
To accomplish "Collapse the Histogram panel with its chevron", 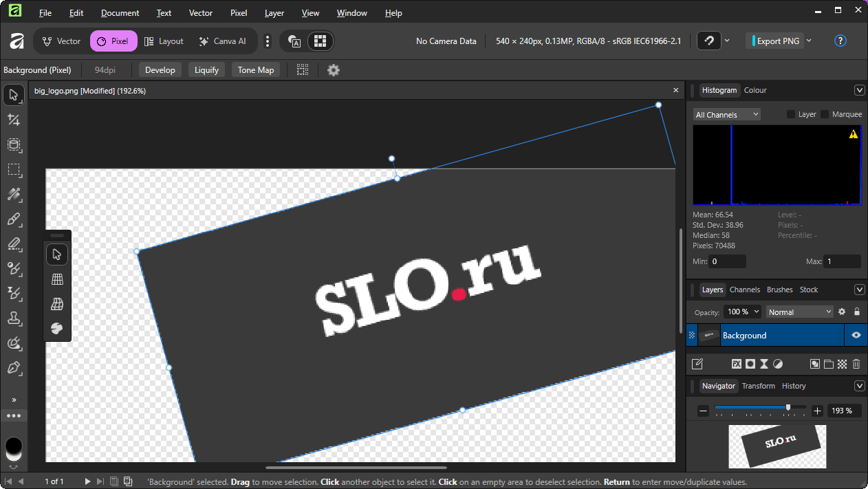I will (x=859, y=90).
